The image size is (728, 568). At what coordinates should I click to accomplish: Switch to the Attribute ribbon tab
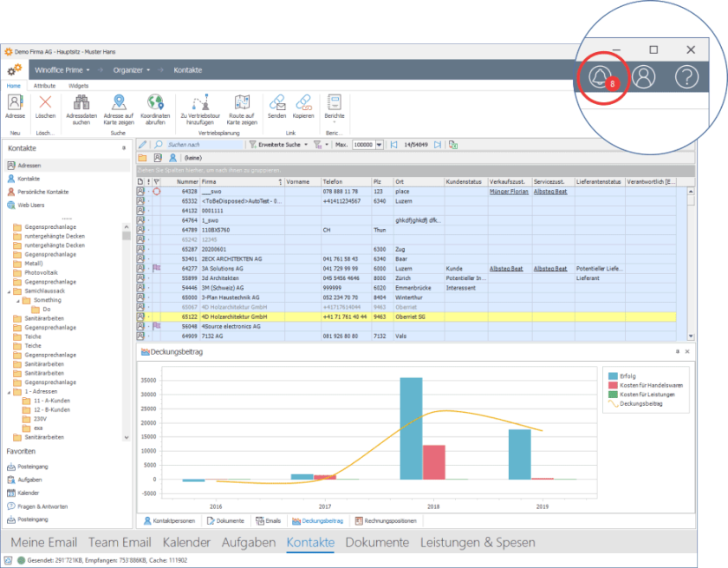click(x=44, y=86)
